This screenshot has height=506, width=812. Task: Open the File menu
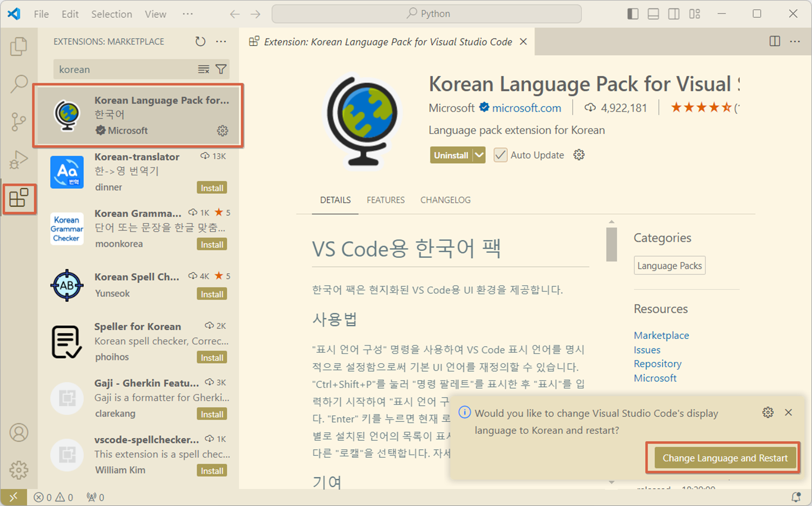[42, 14]
